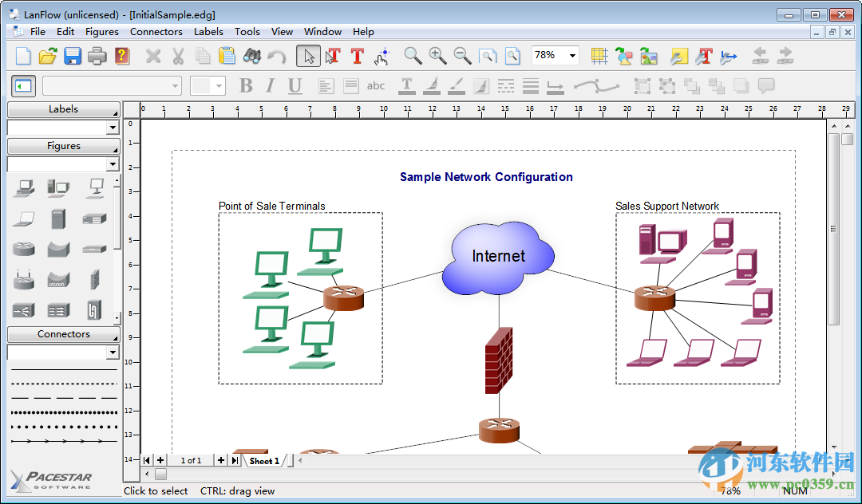Select the firewall brick figure in palette
This screenshot has width=862, height=504.
[x=94, y=279]
